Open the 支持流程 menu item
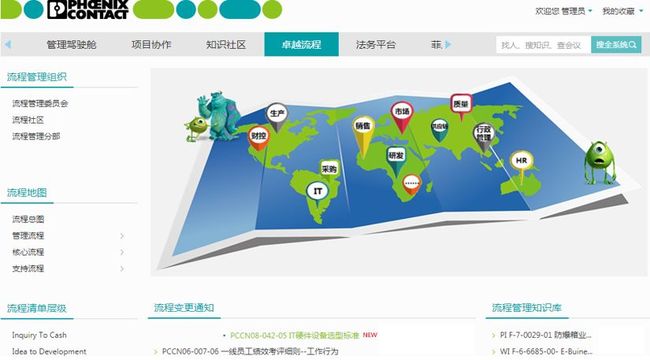The height and width of the screenshot is (360, 650). pos(28,269)
